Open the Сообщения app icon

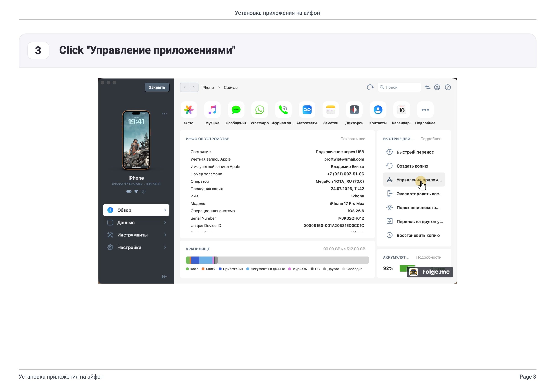(x=236, y=110)
